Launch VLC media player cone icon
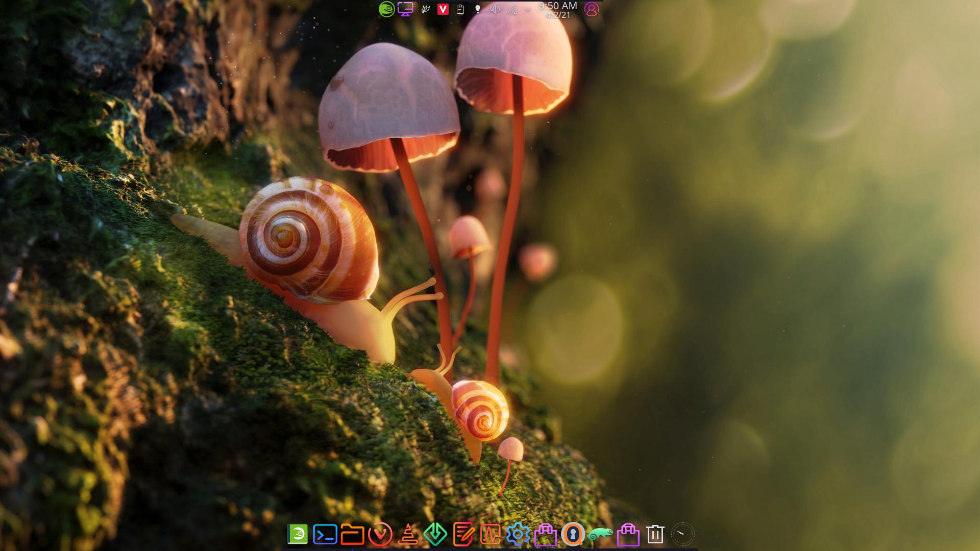Image resolution: width=980 pixels, height=551 pixels. click(408, 534)
